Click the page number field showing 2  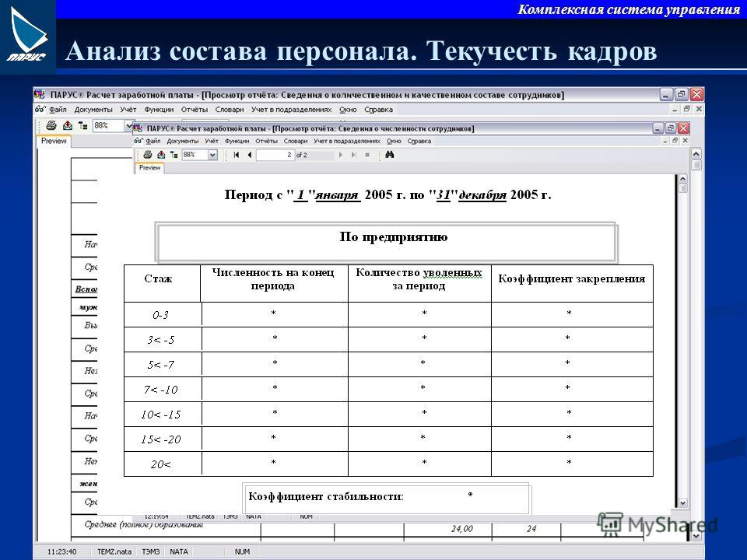275,155
